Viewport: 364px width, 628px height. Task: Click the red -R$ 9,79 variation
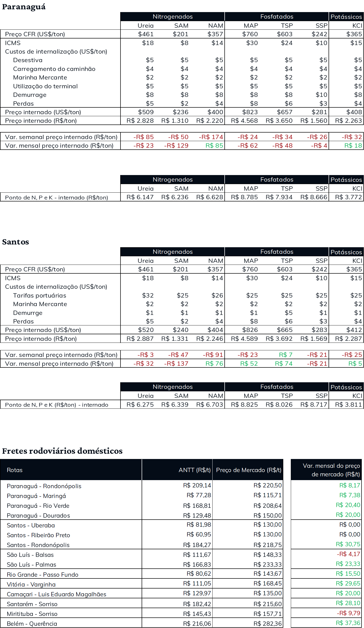tap(348, 613)
